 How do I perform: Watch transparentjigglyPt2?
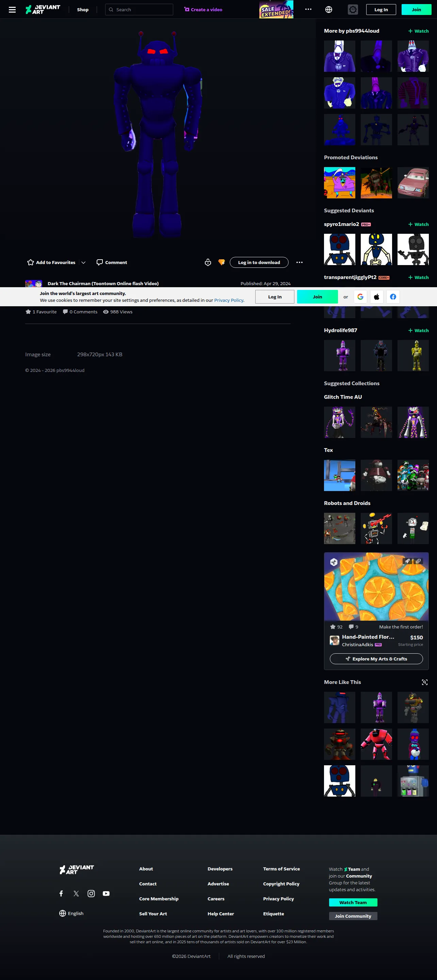[x=418, y=277]
